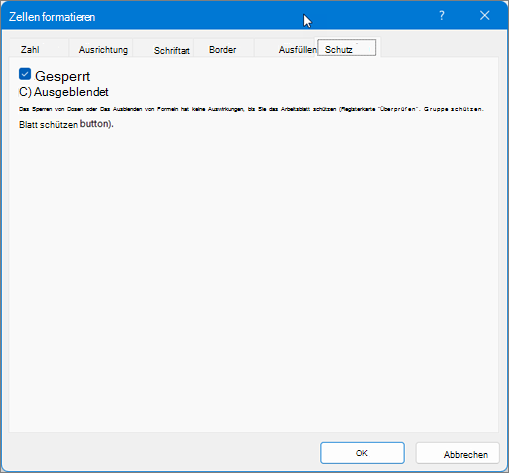
Task: Click the Ausgeblendet label text
Action: click(x=71, y=92)
